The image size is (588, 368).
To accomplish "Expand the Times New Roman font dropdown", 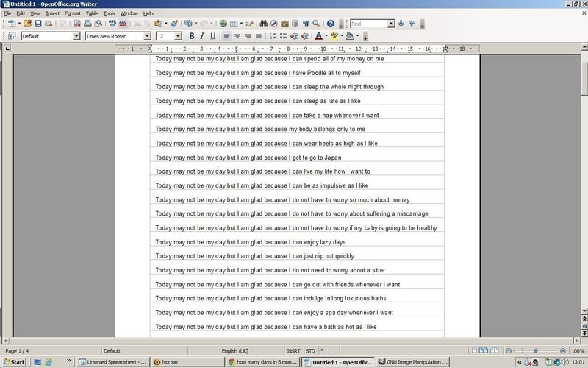I will point(147,35).
